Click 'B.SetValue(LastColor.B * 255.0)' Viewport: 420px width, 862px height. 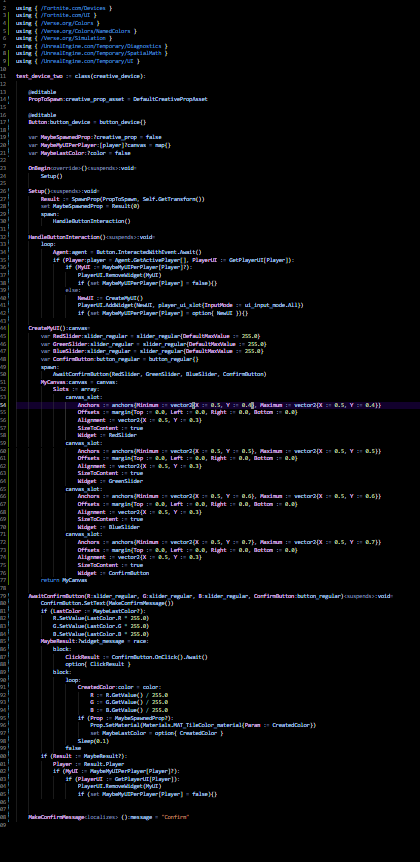(101, 634)
